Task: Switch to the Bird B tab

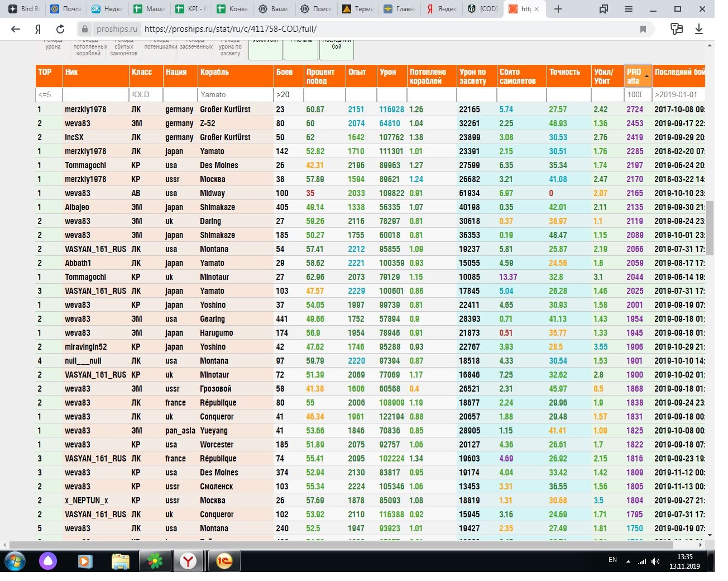Action: tap(23, 9)
